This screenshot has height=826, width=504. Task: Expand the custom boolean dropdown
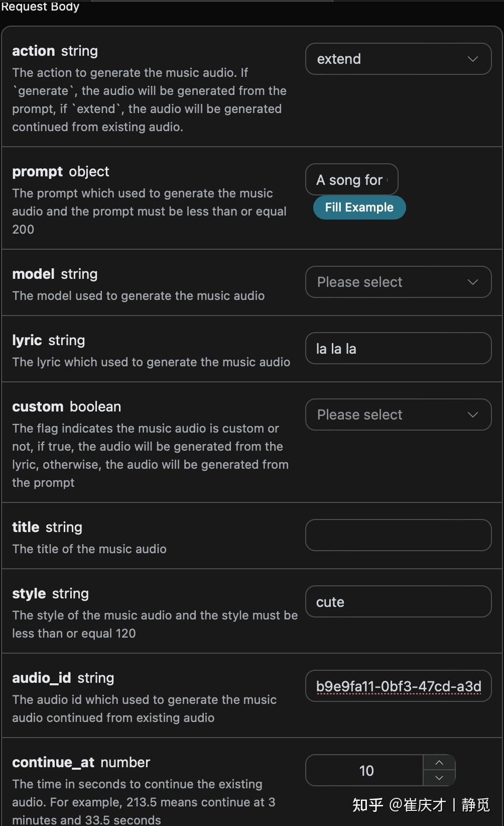pyautogui.click(x=392, y=415)
